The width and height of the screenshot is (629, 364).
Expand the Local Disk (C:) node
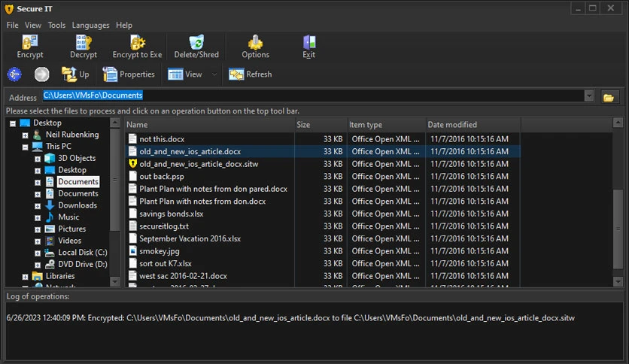[38, 253]
